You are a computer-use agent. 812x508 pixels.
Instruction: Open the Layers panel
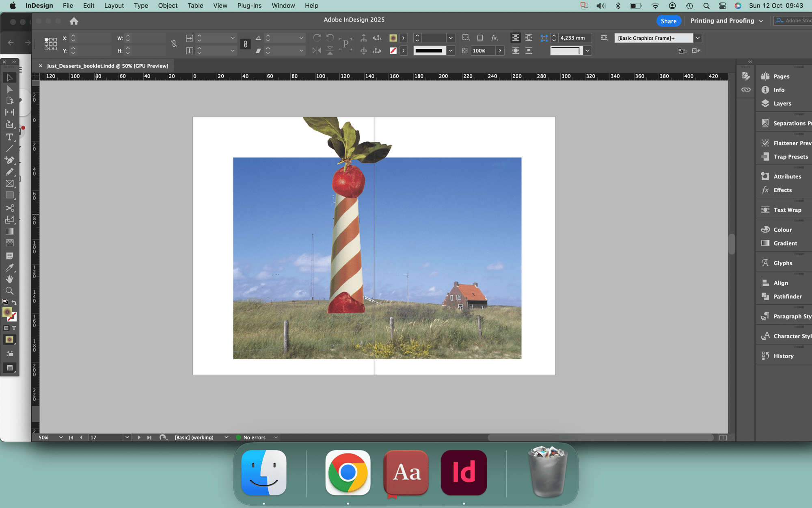click(x=782, y=104)
